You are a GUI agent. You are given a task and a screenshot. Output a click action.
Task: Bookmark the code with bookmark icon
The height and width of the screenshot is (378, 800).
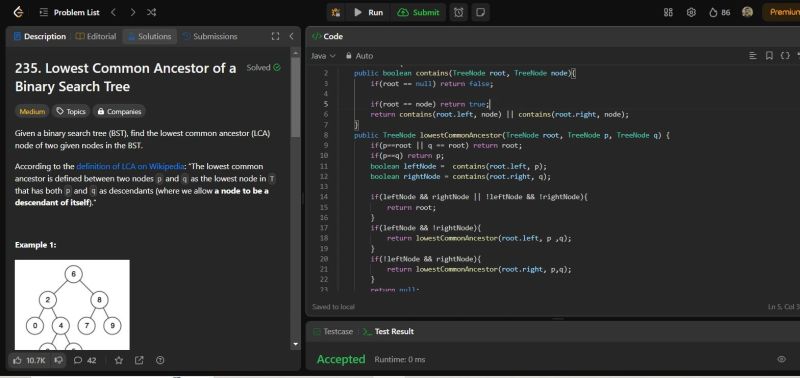pyautogui.click(x=769, y=56)
